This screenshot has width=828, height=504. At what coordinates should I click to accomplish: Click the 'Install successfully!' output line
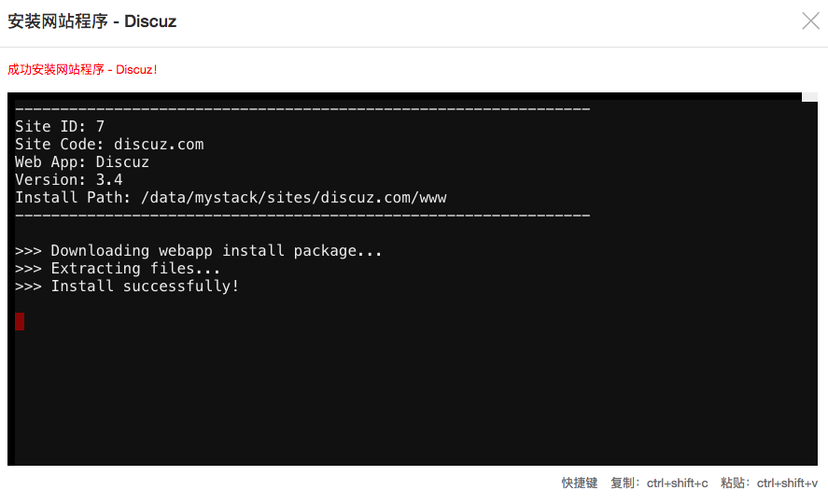pos(127,286)
